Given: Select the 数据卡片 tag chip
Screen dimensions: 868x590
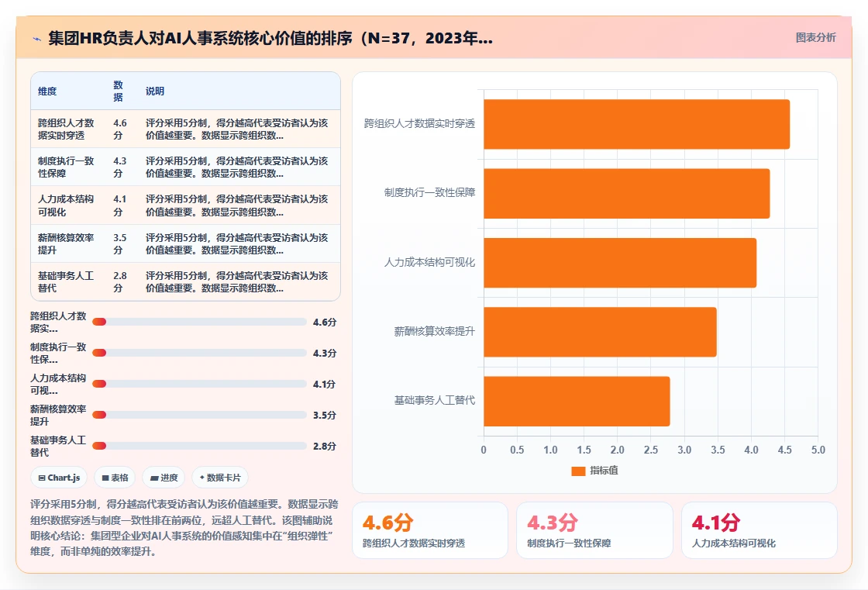Looking at the screenshot, I should (220, 478).
